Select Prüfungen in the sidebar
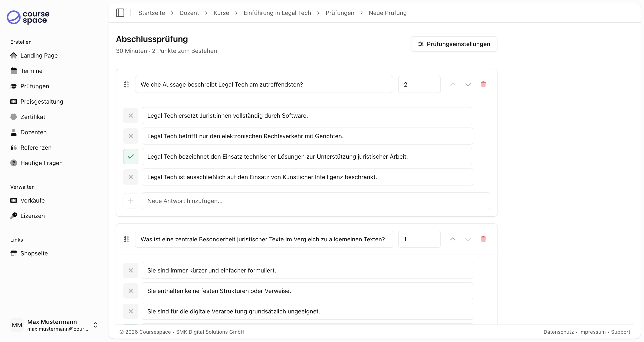This screenshot has width=644, height=342. tap(35, 86)
